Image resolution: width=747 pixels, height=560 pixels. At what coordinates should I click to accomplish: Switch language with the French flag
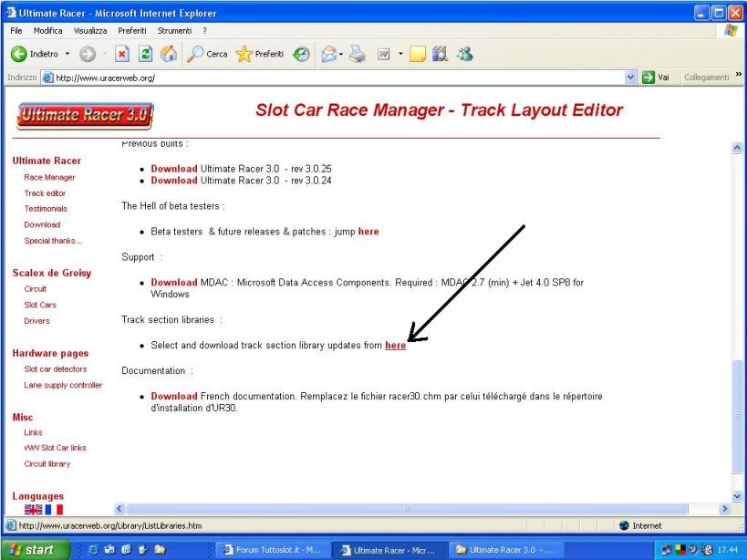click(x=54, y=510)
